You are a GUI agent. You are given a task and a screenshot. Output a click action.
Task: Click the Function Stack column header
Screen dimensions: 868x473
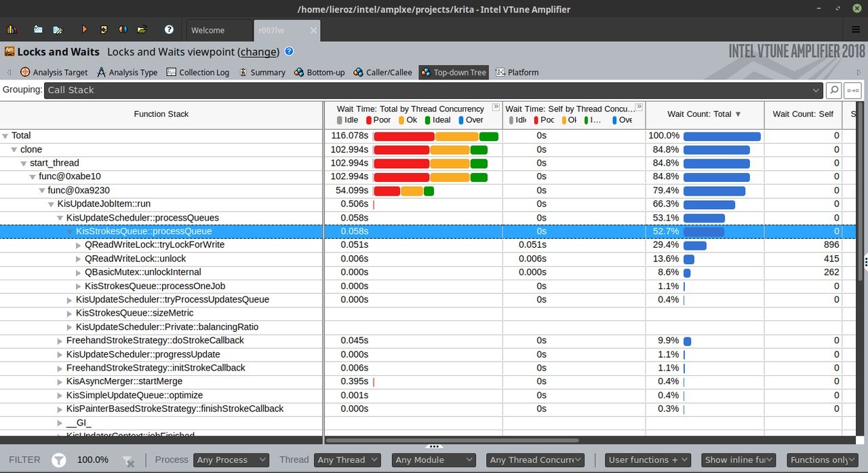[161, 114]
